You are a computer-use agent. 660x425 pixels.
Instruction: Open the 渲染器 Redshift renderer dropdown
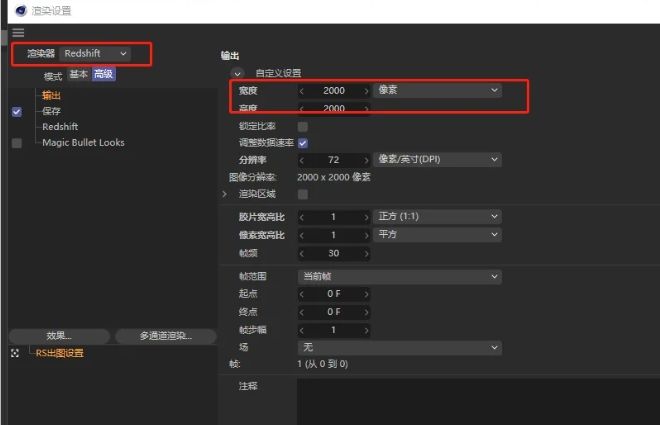click(95, 53)
